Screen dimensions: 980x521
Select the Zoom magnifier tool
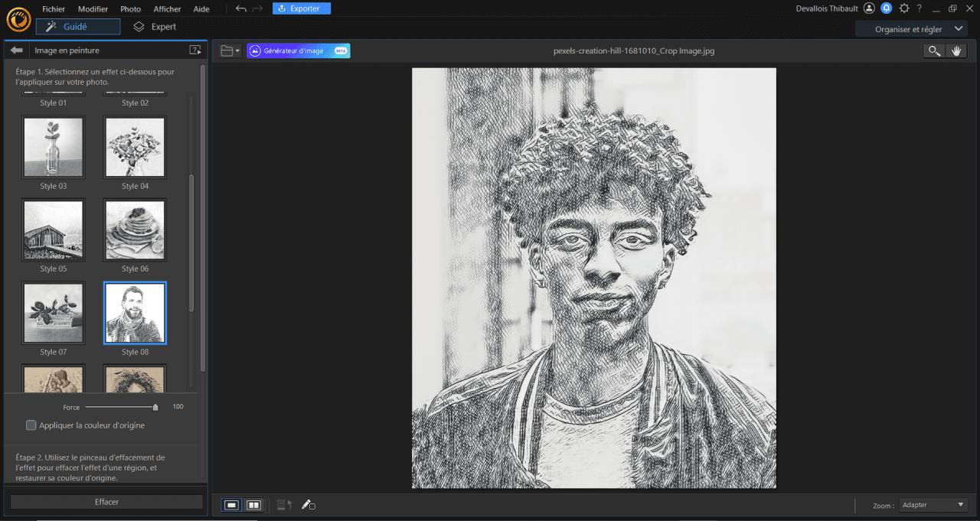point(934,50)
